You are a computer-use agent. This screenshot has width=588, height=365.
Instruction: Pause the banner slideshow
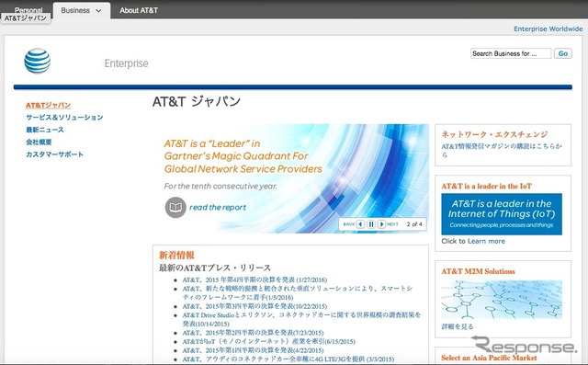click(371, 224)
